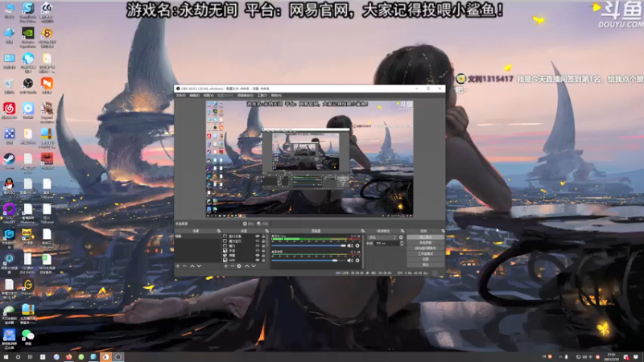Image resolution: width=644 pixels, height=362 pixels.
Task: Open source properties gear in Sources toolbar
Action: tap(239, 266)
